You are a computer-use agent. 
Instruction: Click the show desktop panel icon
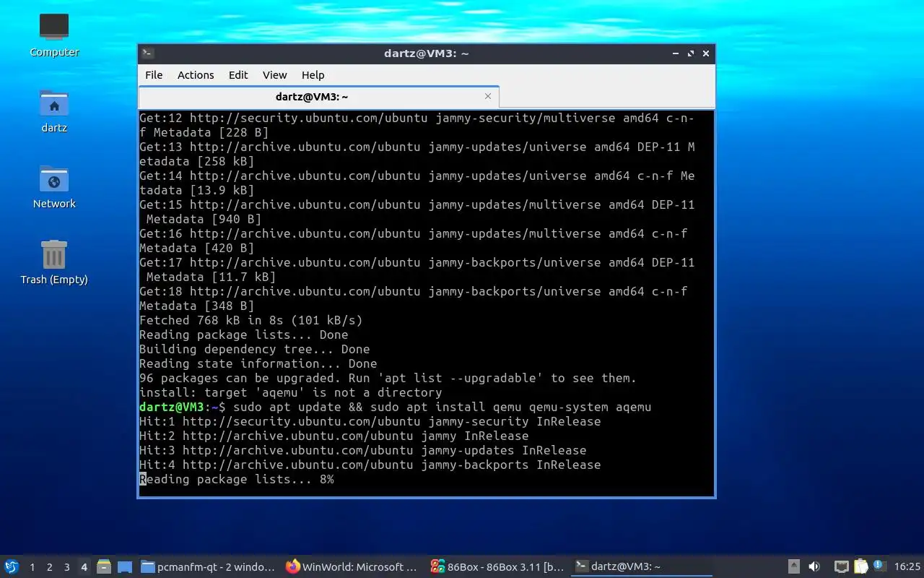pyautogui.click(x=124, y=567)
